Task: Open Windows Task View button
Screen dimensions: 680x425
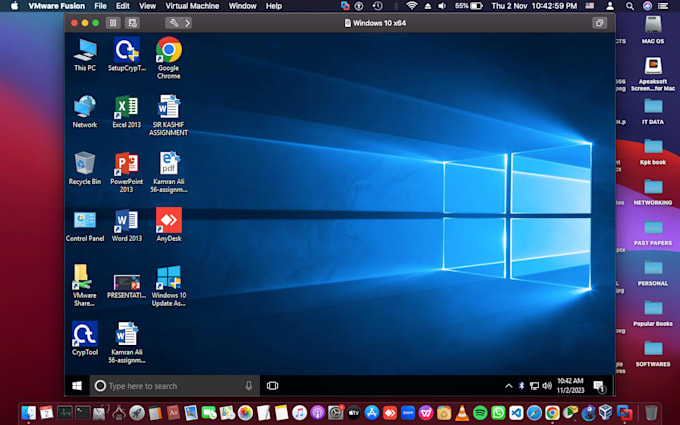Action: pos(272,386)
